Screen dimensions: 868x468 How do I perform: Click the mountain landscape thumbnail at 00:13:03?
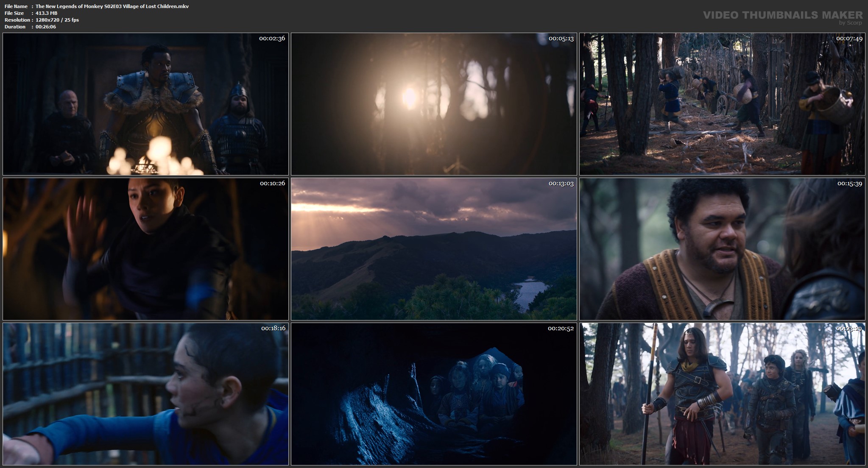tap(434, 249)
